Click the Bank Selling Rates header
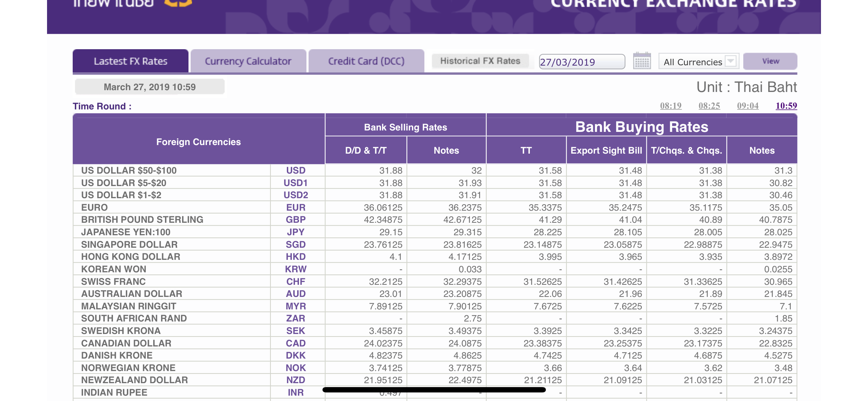 pos(405,127)
